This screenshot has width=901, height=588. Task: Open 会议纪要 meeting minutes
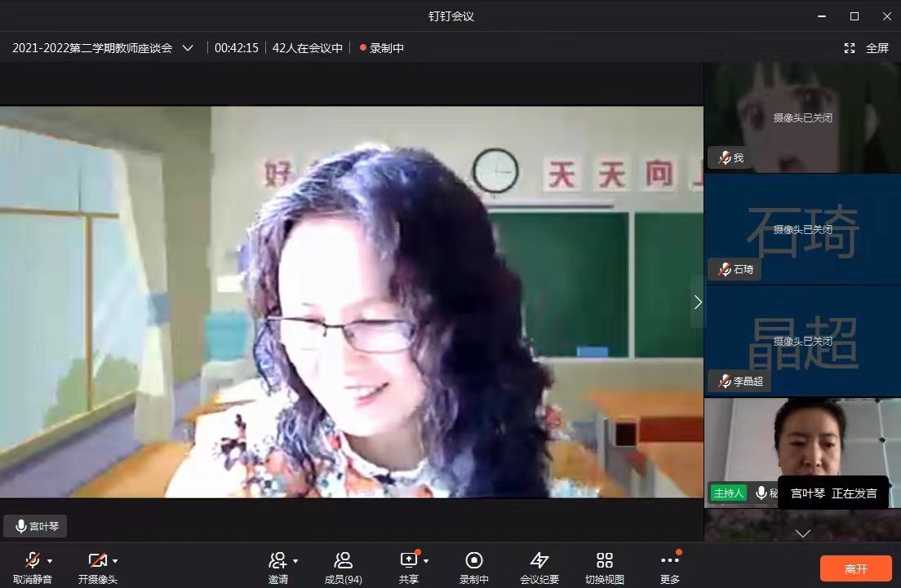pos(539,560)
